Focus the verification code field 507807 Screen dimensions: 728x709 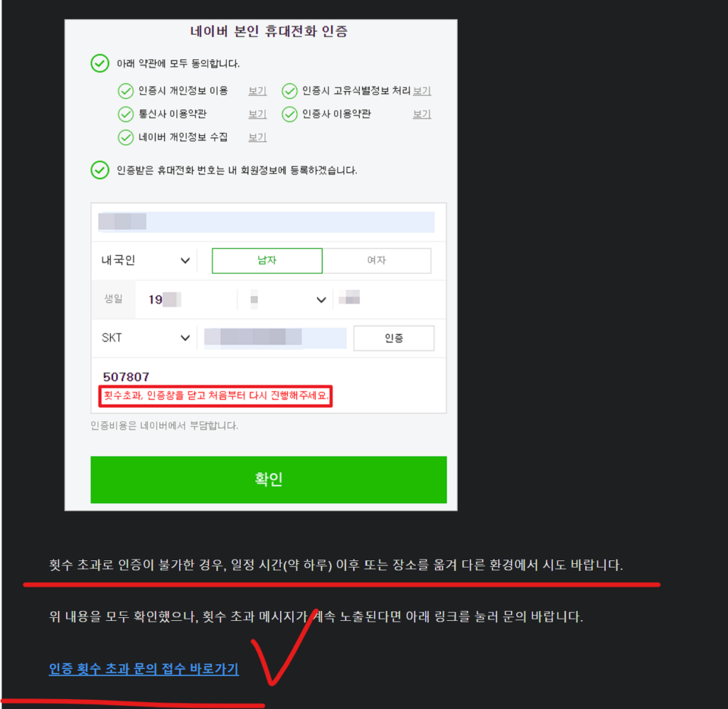point(268,377)
